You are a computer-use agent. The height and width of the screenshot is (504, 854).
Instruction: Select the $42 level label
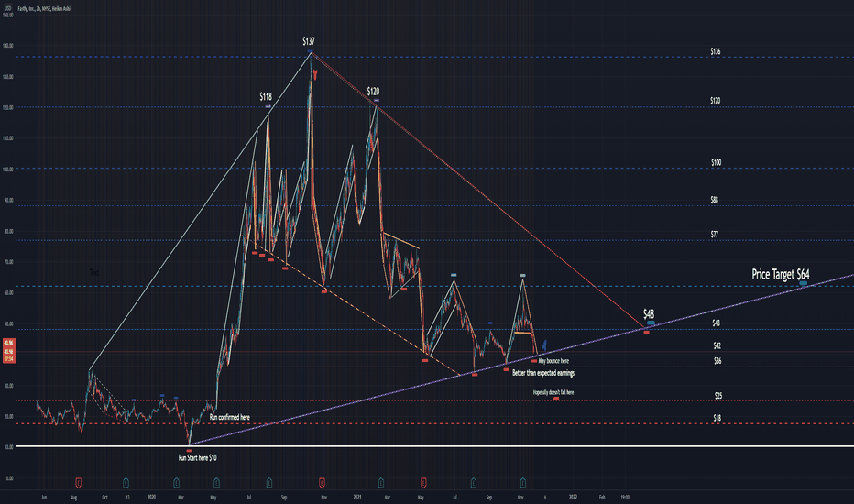(717, 346)
